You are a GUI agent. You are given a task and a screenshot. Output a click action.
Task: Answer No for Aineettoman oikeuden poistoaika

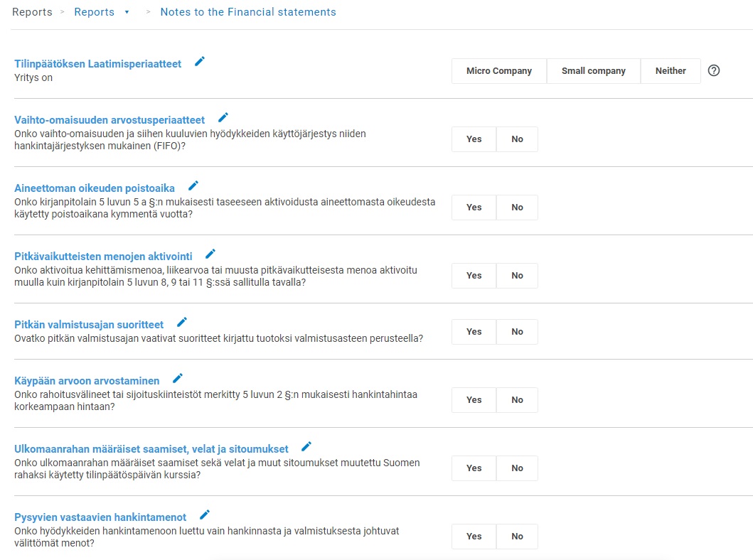coord(517,208)
